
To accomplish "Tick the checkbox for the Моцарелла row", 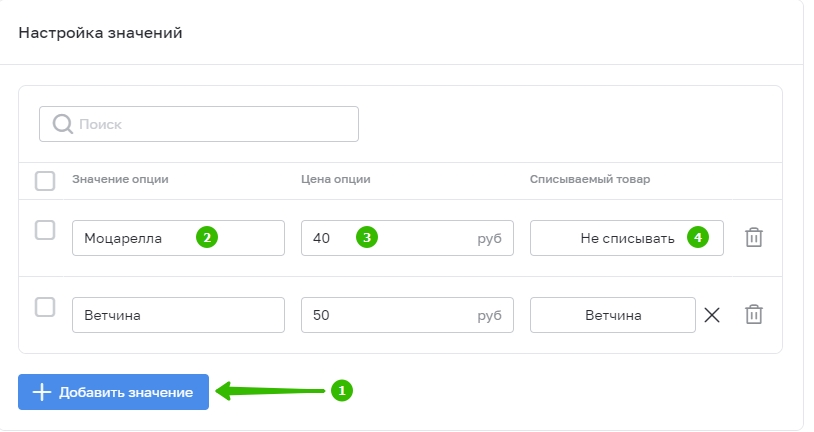I will click(x=45, y=230).
